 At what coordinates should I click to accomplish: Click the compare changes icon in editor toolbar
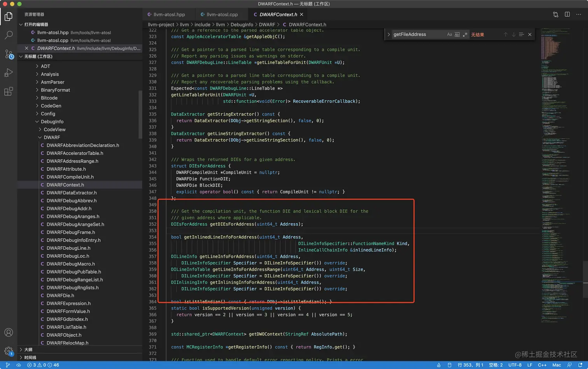[x=556, y=14]
